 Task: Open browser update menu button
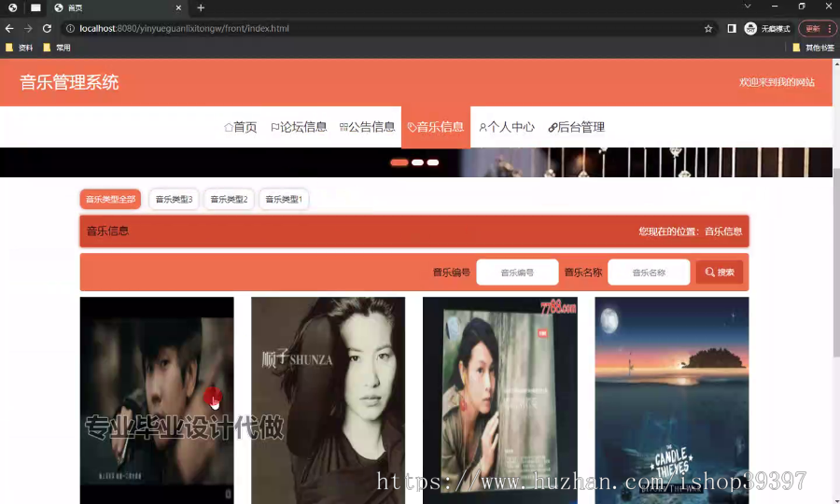click(818, 28)
